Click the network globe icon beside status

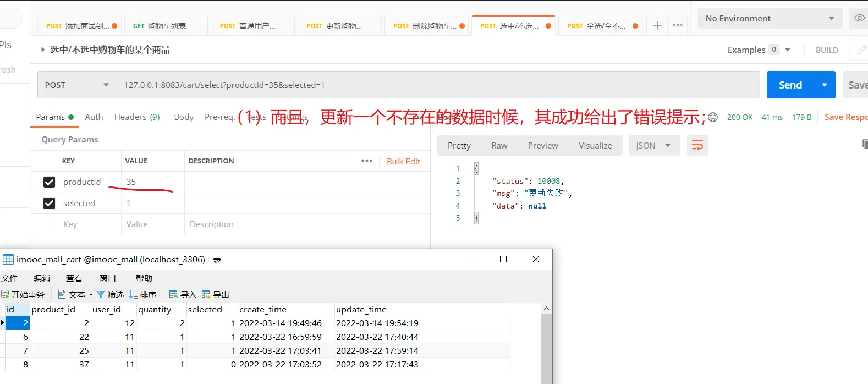click(713, 117)
